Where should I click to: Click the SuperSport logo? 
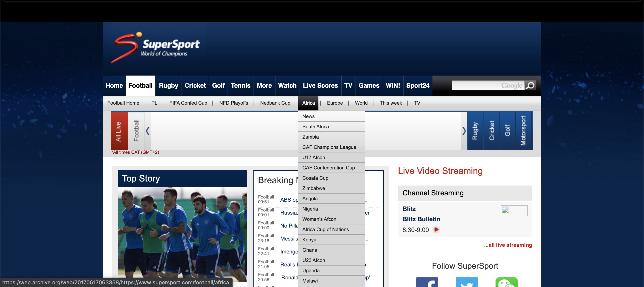[155, 48]
